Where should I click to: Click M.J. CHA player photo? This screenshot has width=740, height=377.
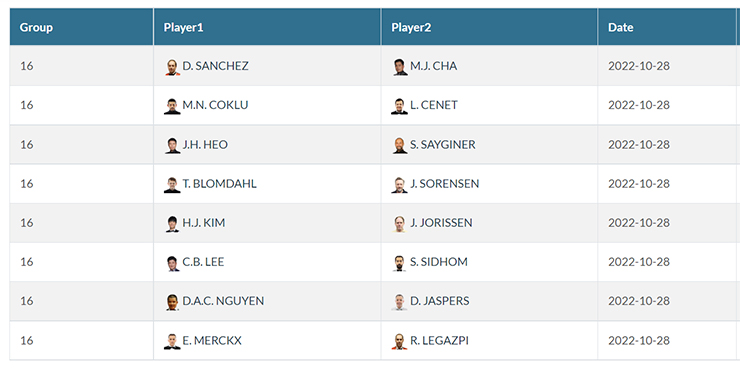click(x=400, y=67)
